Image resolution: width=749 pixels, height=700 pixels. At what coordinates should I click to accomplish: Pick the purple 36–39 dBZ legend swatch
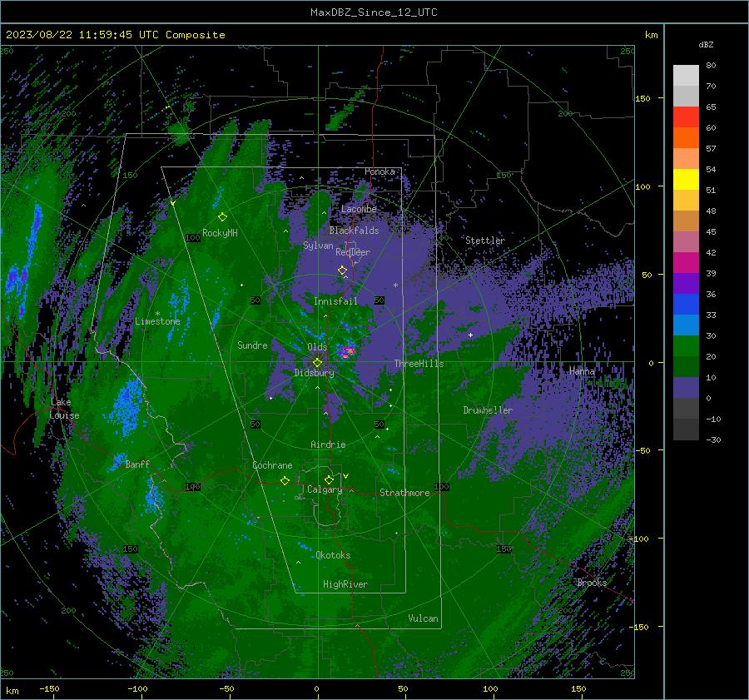click(x=686, y=284)
